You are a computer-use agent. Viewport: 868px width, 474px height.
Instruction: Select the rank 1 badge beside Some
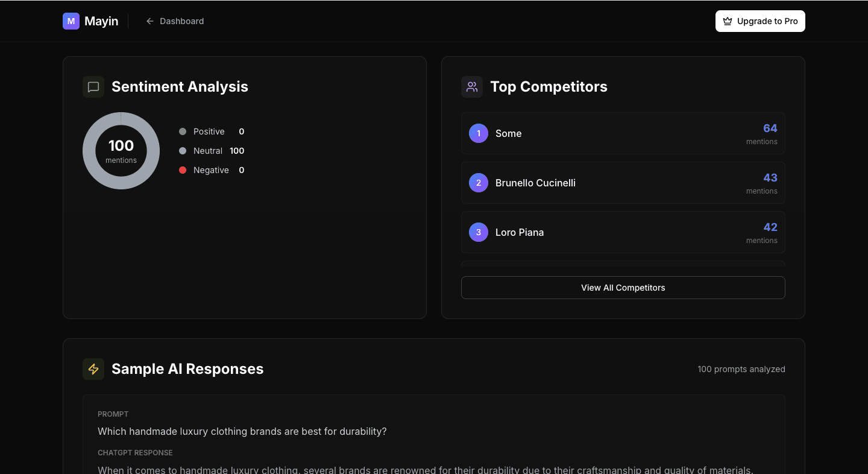pyautogui.click(x=478, y=133)
